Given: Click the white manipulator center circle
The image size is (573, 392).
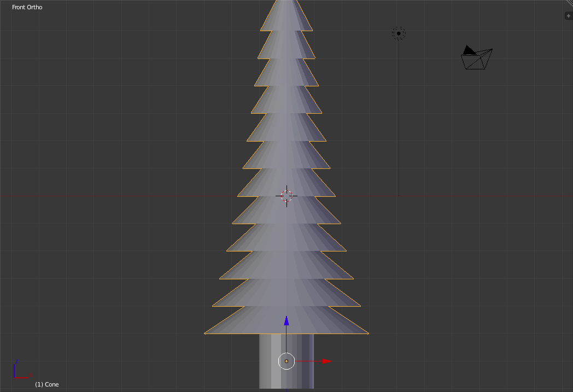Looking at the screenshot, I should 286,361.
